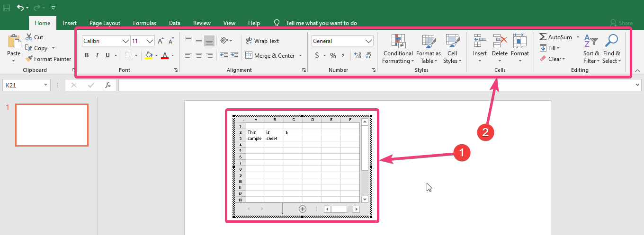Toggle Wrap Text on
This screenshot has width=644, height=235.
(262, 41)
